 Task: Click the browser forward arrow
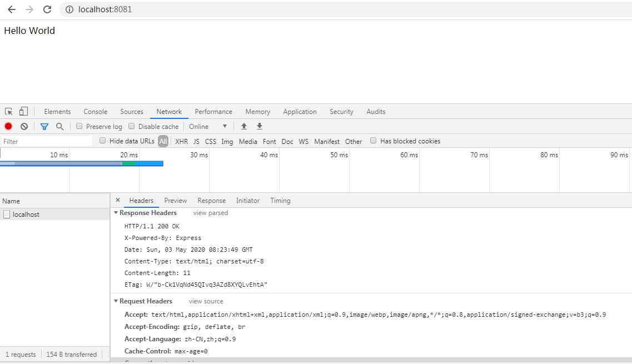(29, 9)
